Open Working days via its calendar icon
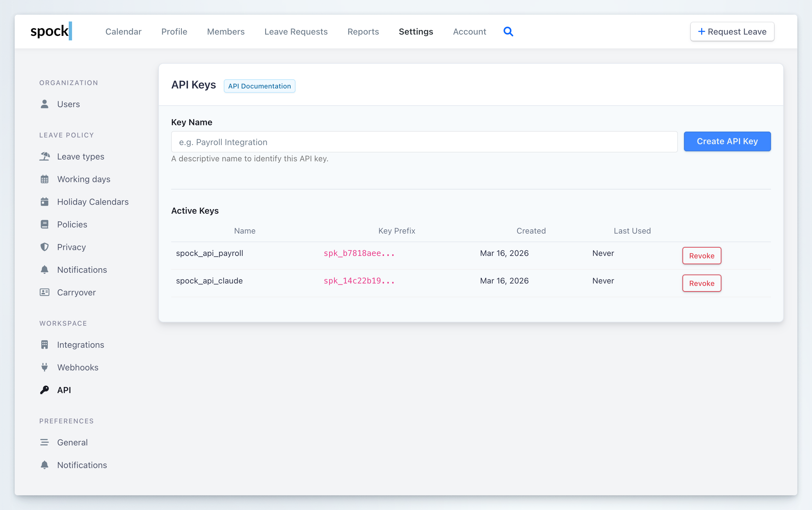This screenshot has width=812, height=510. 44,179
